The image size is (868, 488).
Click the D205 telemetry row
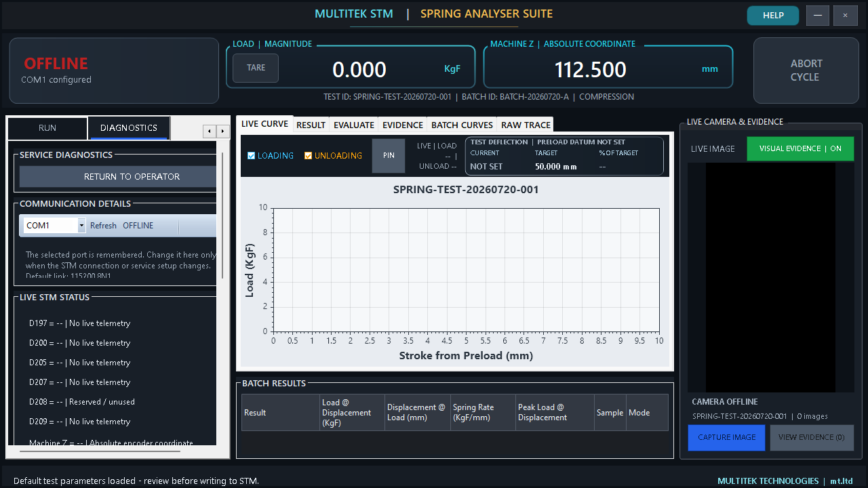tap(79, 363)
